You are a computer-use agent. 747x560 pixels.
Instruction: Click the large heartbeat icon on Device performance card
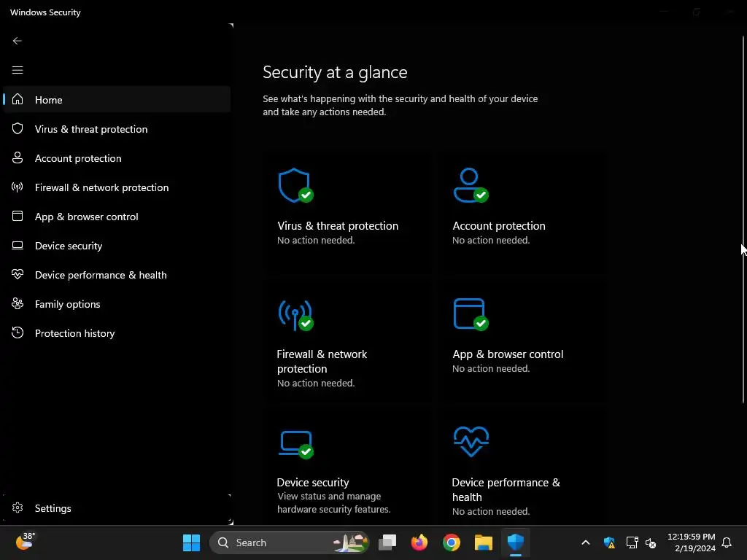(x=471, y=441)
